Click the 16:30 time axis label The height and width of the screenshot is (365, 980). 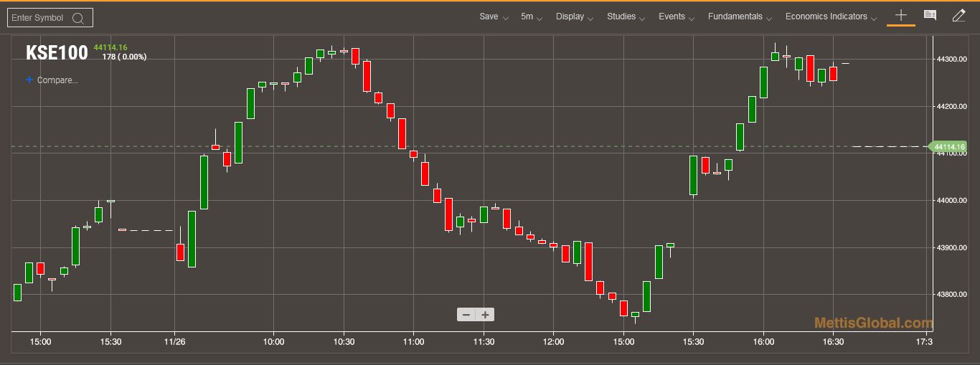833,341
